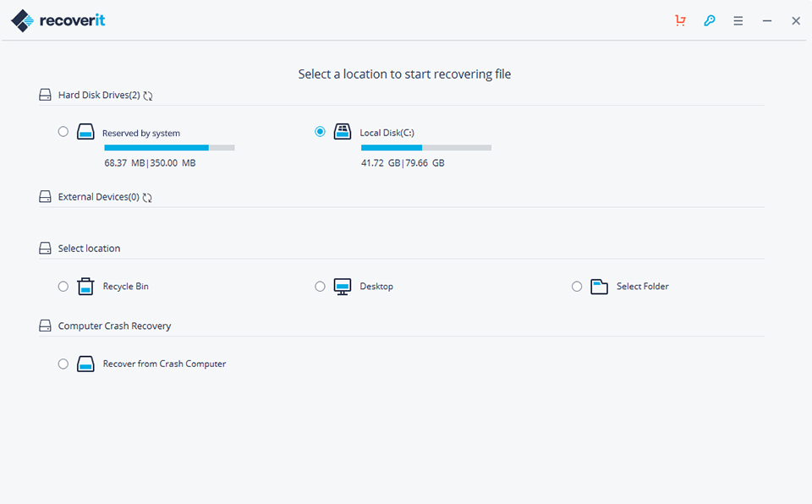The height and width of the screenshot is (504, 812).
Task: Click the blue key registration icon
Action: pyautogui.click(x=709, y=20)
